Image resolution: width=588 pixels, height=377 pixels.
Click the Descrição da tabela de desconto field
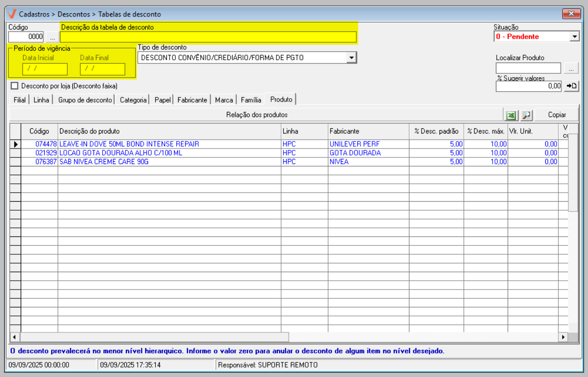208,37
